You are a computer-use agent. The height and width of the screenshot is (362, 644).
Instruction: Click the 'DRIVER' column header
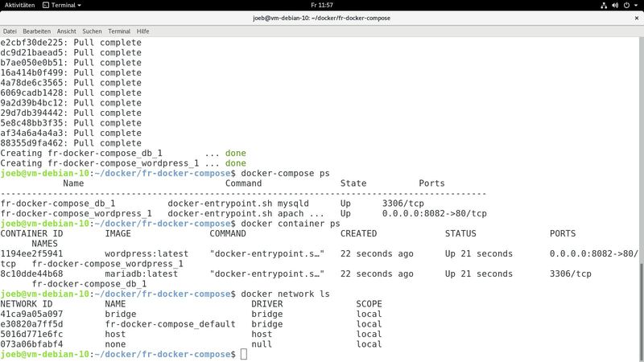[267, 304]
